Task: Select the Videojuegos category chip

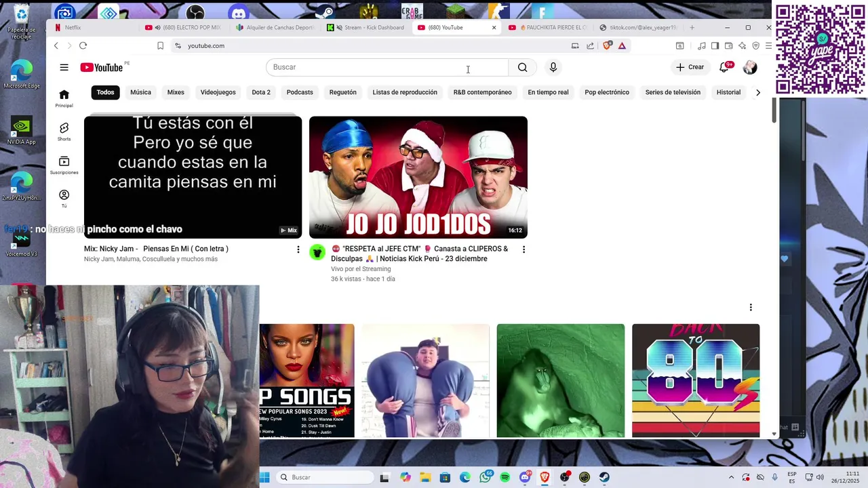Action: [x=218, y=92]
